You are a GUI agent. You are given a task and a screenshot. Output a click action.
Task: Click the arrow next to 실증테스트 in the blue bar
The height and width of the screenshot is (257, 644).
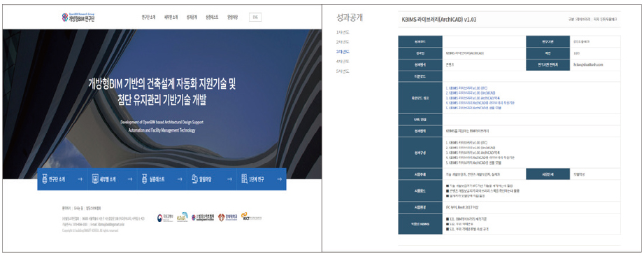coord(180,179)
